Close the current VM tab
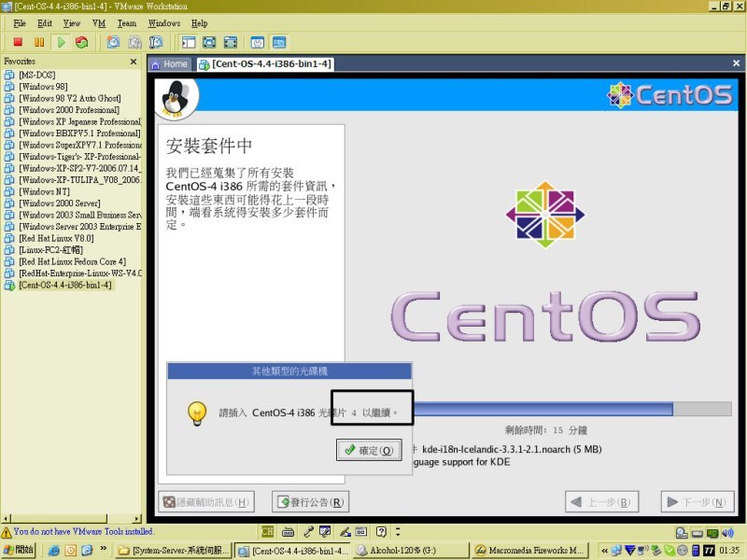 click(736, 63)
